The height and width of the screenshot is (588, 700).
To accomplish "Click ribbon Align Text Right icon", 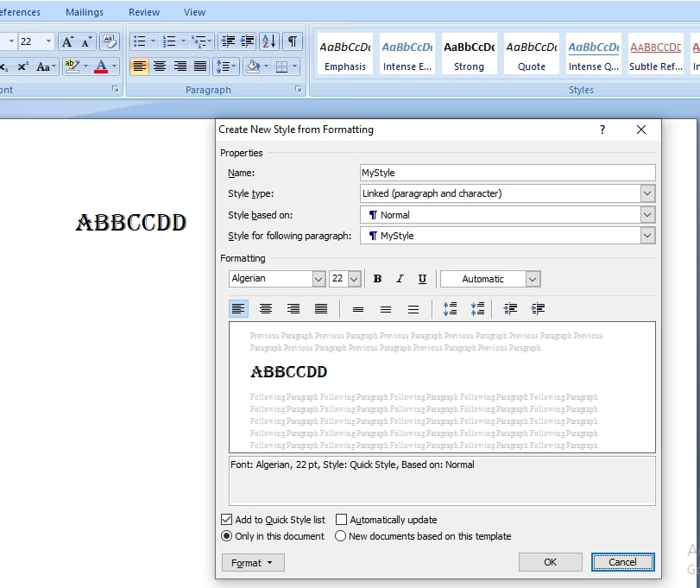I will pos(180,66).
